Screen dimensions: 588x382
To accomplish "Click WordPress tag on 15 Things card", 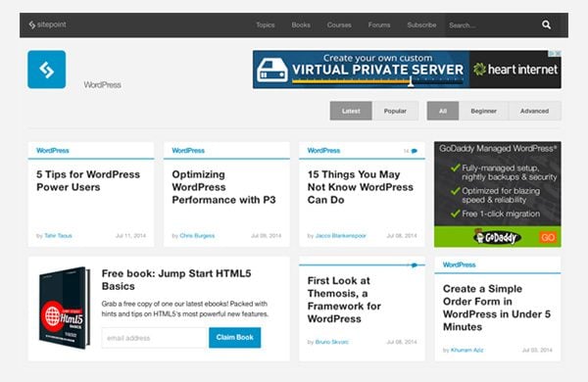I will pos(323,151).
